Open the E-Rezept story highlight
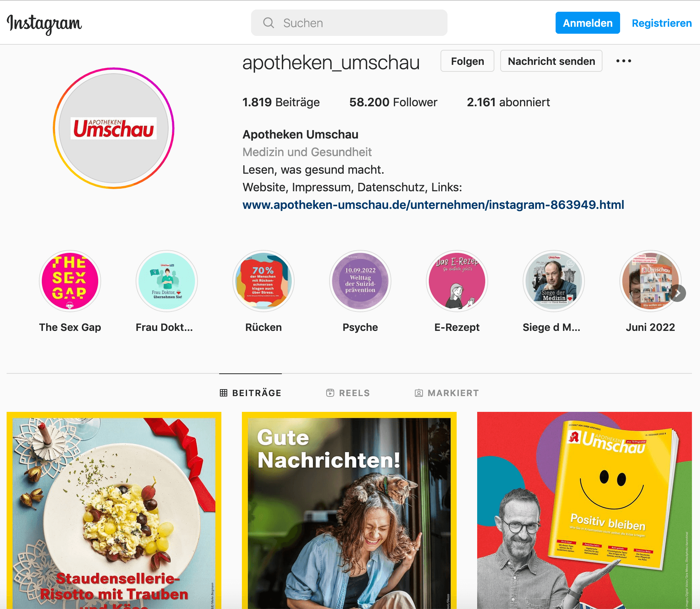Image resolution: width=700 pixels, height=609 pixels. pyautogui.click(x=457, y=281)
